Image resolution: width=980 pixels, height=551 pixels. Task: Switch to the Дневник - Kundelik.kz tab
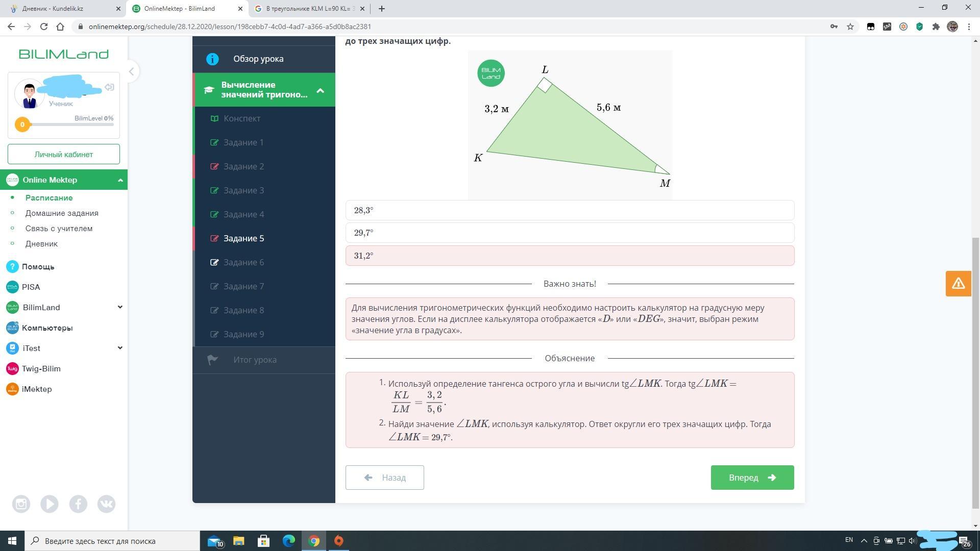[x=61, y=9]
